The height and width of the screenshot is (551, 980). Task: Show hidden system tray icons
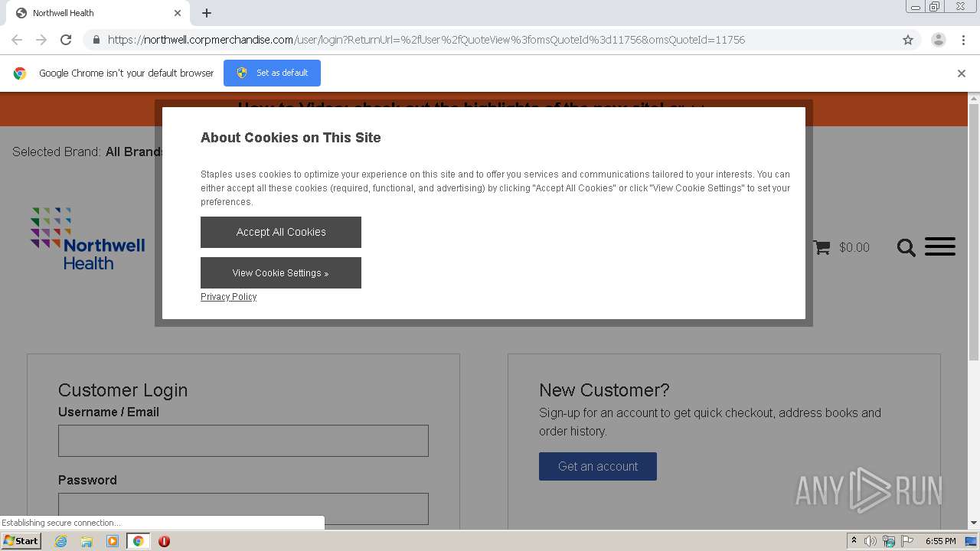(x=854, y=541)
